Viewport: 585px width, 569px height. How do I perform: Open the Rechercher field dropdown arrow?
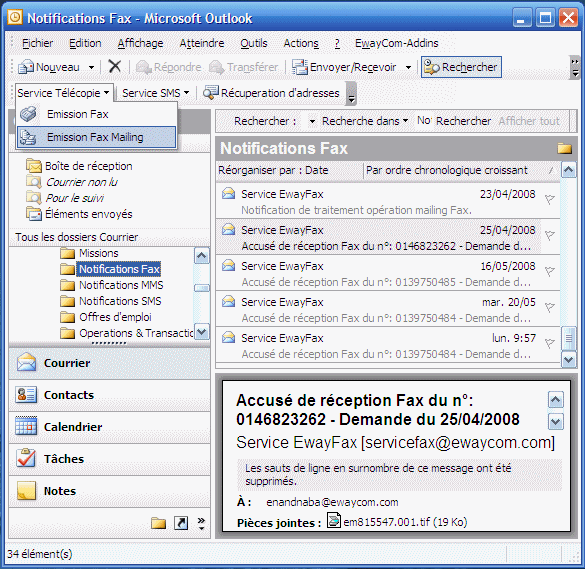click(312, 121)
